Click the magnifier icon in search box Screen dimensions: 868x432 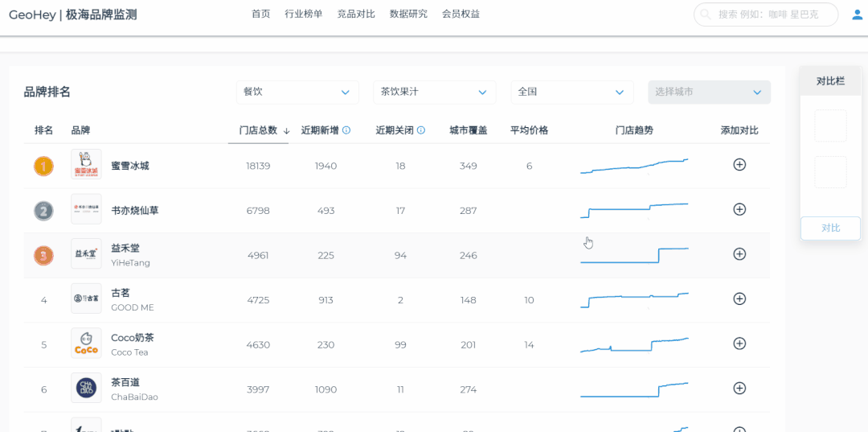point(706,14)
